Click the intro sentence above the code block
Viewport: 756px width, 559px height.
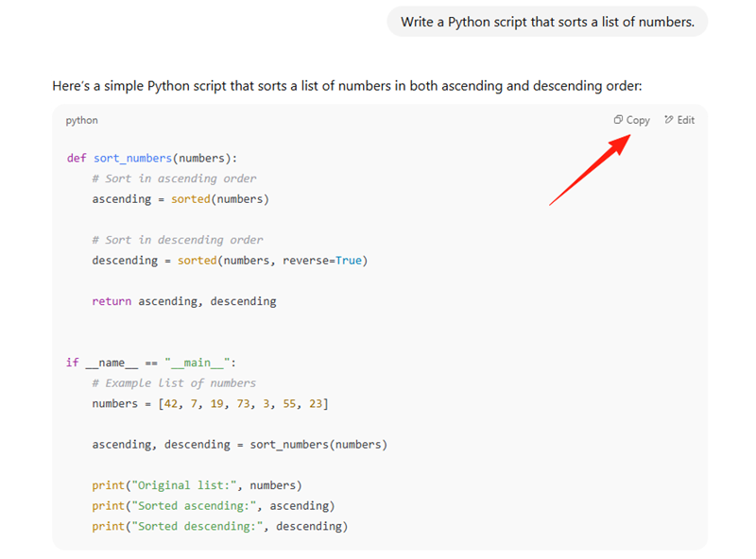[x=347, y=86]
